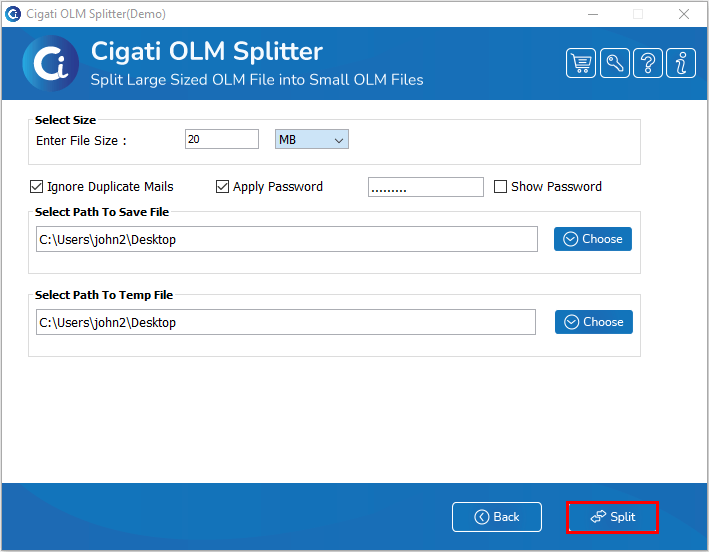Image resolution: width=709 pixels, height=552 pixels.
Task: Go Back to the previous step
Action: coord(496,517)
